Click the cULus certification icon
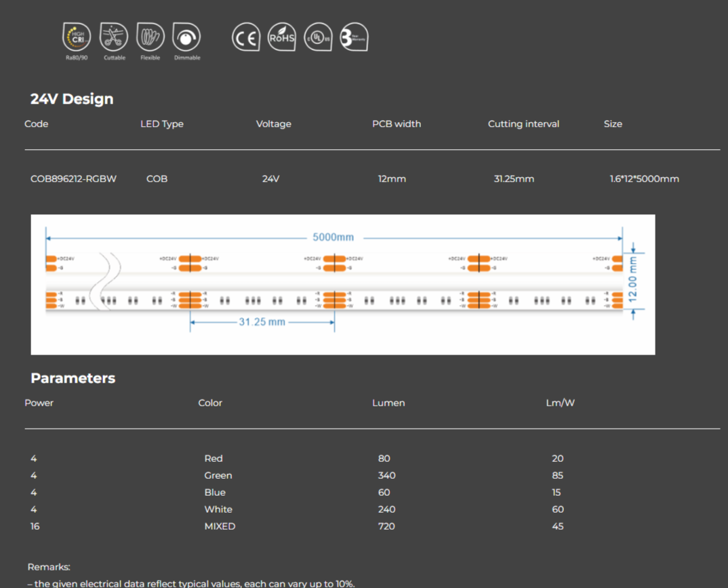The height and width of the screenshot is (588, 728). 318,37
